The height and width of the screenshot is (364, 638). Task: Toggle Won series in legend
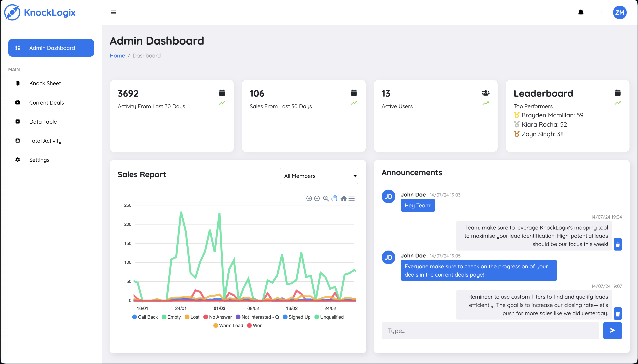255,326
